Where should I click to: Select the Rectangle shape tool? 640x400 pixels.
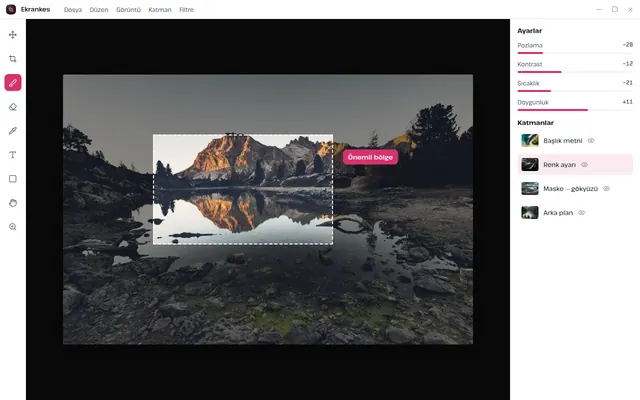[x=13, y=179]
